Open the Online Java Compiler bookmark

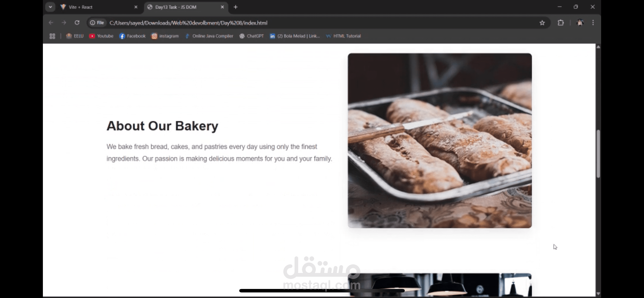coord(209,36)
